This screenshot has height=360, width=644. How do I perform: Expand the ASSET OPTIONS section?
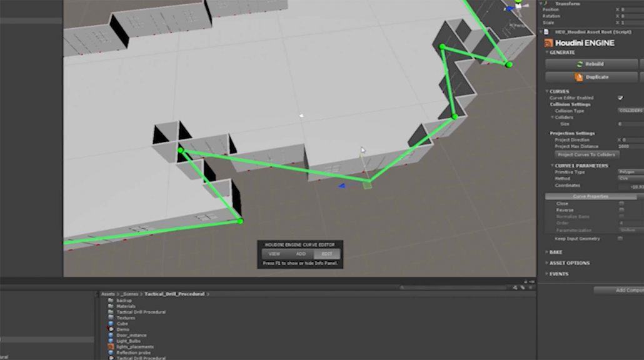(x=569, y=263)
